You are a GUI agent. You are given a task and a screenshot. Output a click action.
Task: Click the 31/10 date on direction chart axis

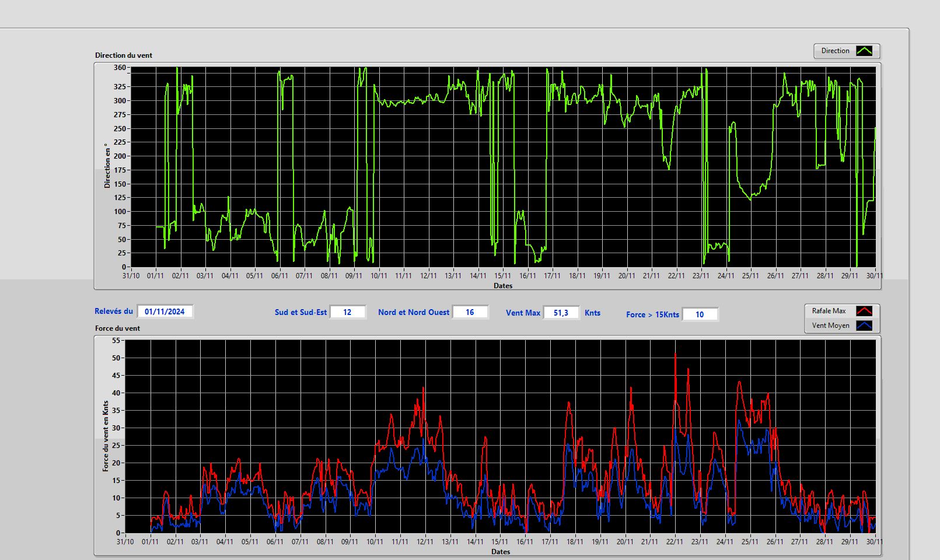[x=131, y=276]
